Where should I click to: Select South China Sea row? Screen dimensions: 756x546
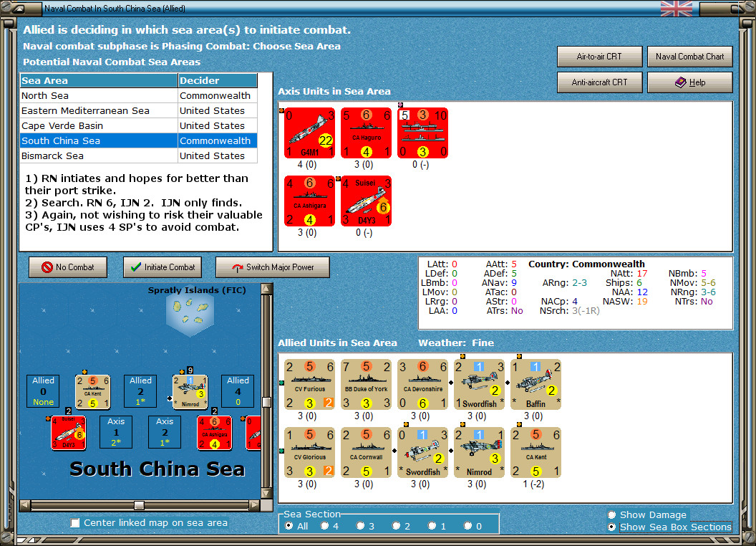(139, 140)
